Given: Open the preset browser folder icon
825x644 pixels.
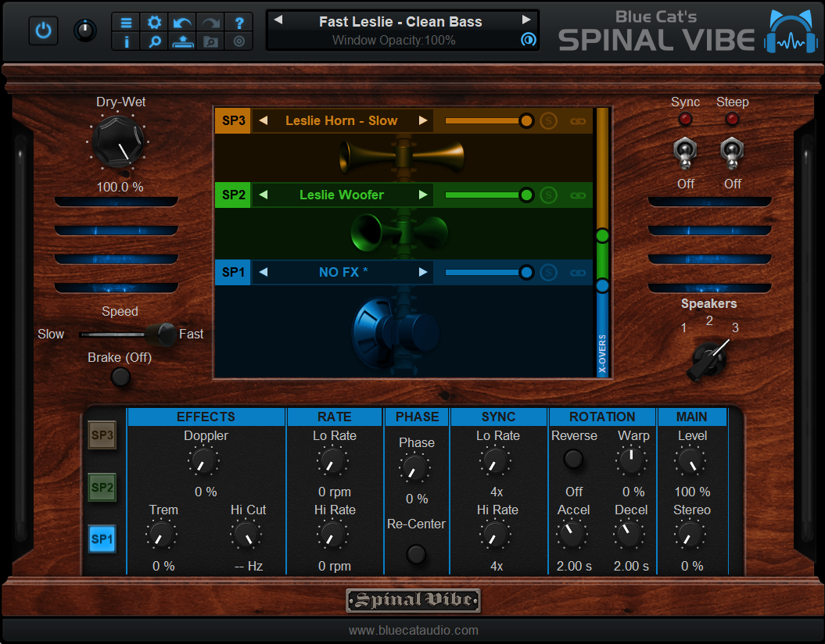Looking at the screenshot, I should pos(209,41).
